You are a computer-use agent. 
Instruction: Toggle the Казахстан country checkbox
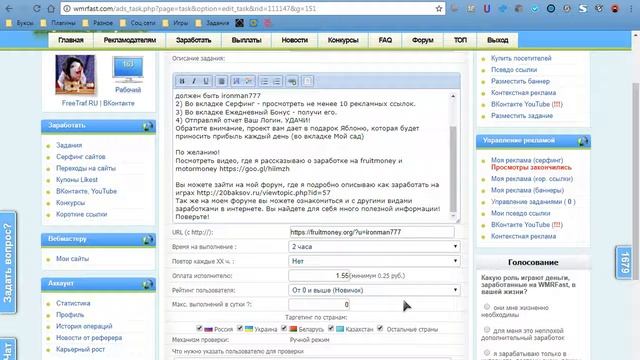[x=331, y=328]
